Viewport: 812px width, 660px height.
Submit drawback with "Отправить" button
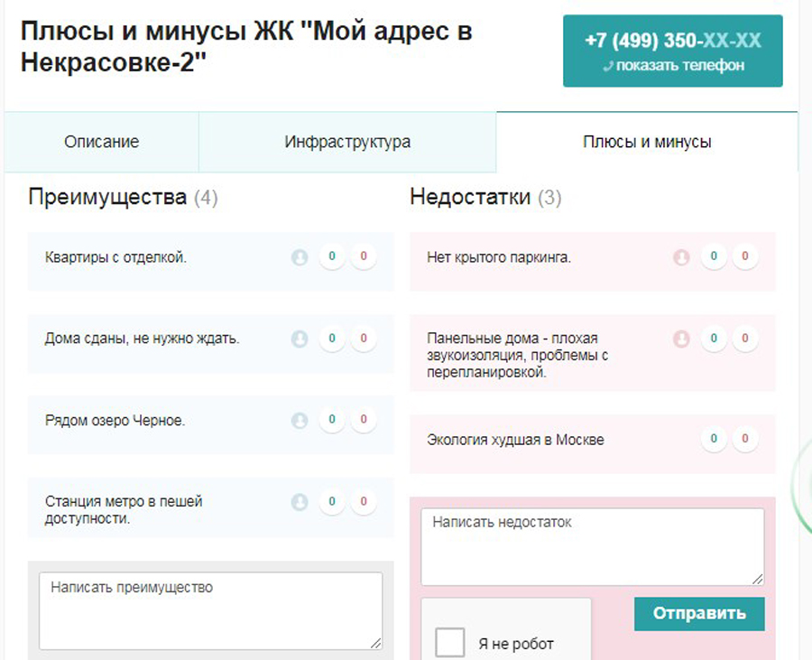699,613
